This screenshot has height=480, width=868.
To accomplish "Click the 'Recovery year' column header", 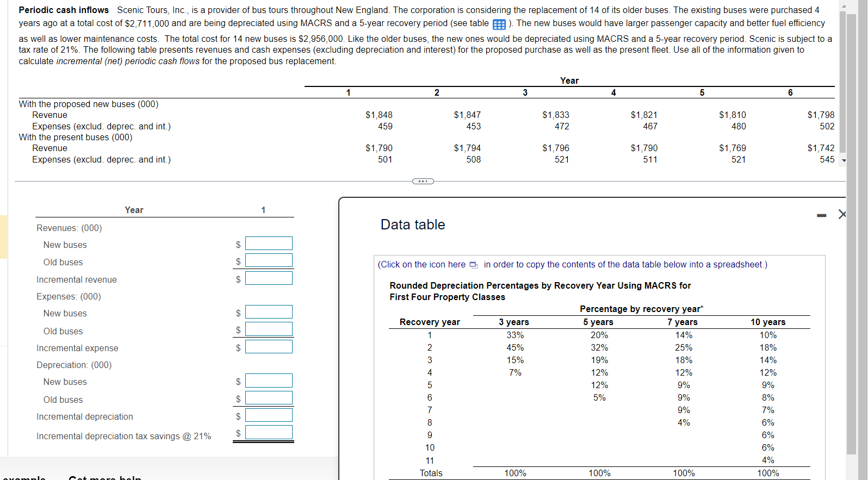I will point(430,322).
